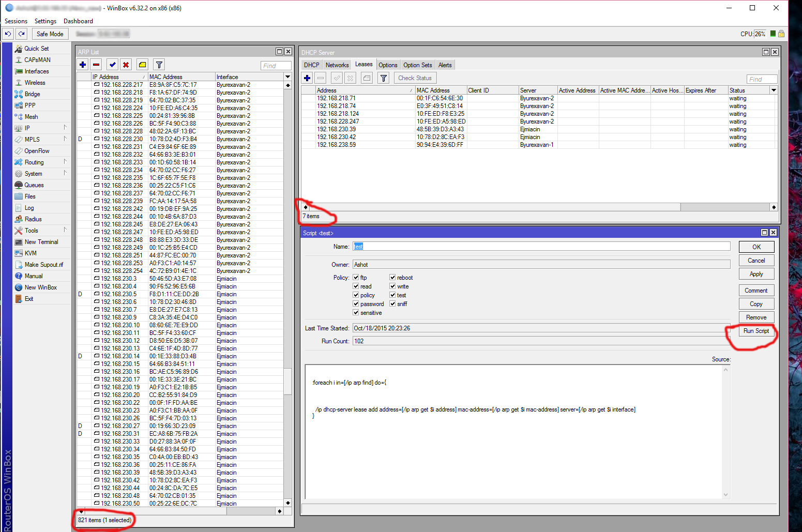Click the blue checkmark enable icon in ARP List
The width and height of the screenshot is (802, 532).
point(112,65)
